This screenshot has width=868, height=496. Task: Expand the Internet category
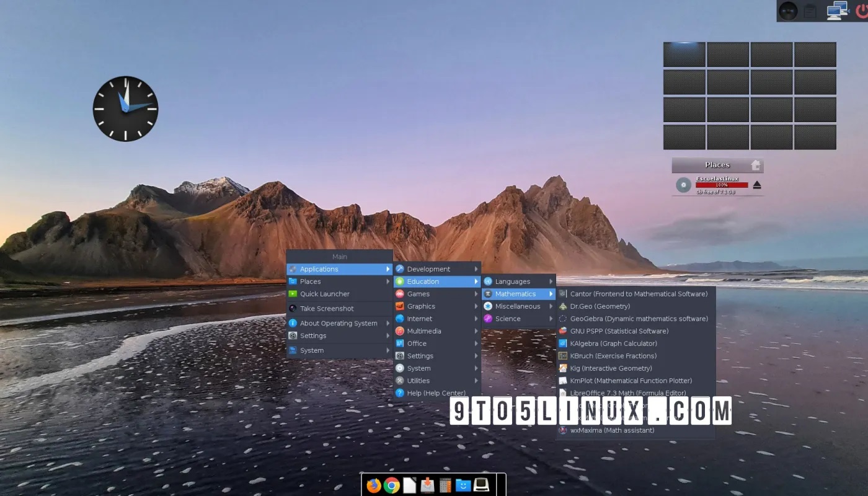tap(437, 319)
